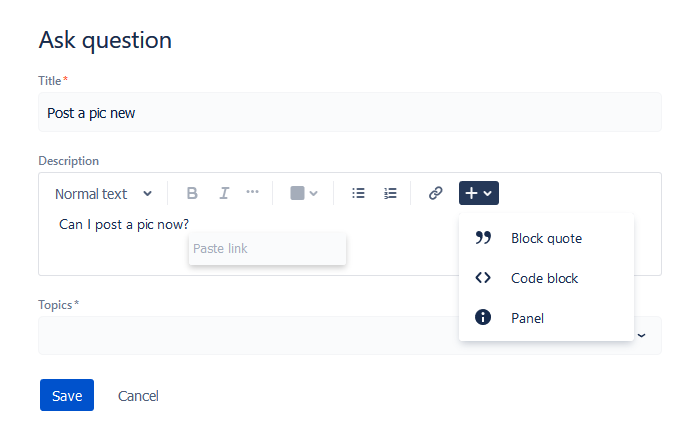Insert a numbered list

point(390,193)
